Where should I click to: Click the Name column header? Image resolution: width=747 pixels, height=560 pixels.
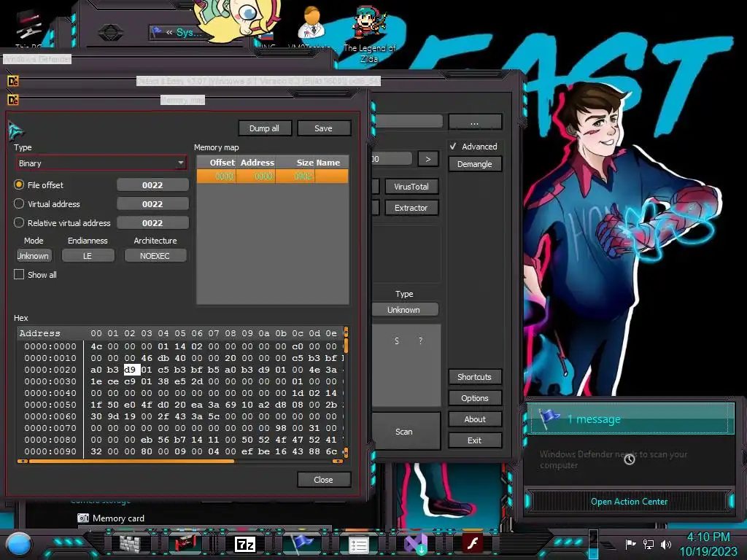pos(331,163)
